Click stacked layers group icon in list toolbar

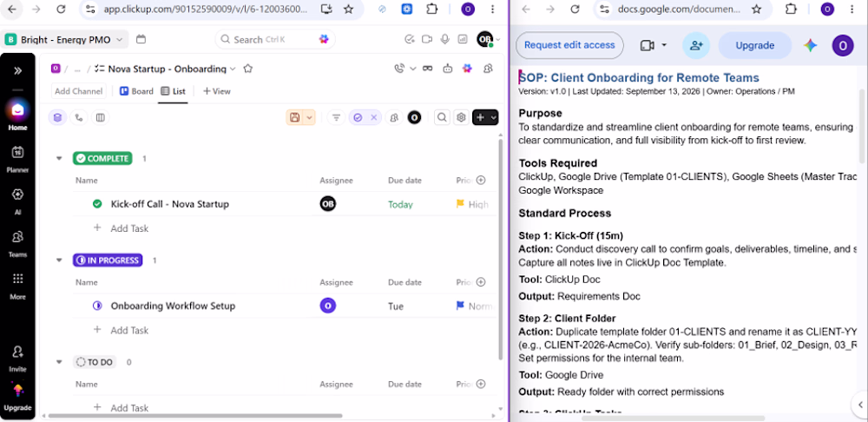[x=57, y=117]
